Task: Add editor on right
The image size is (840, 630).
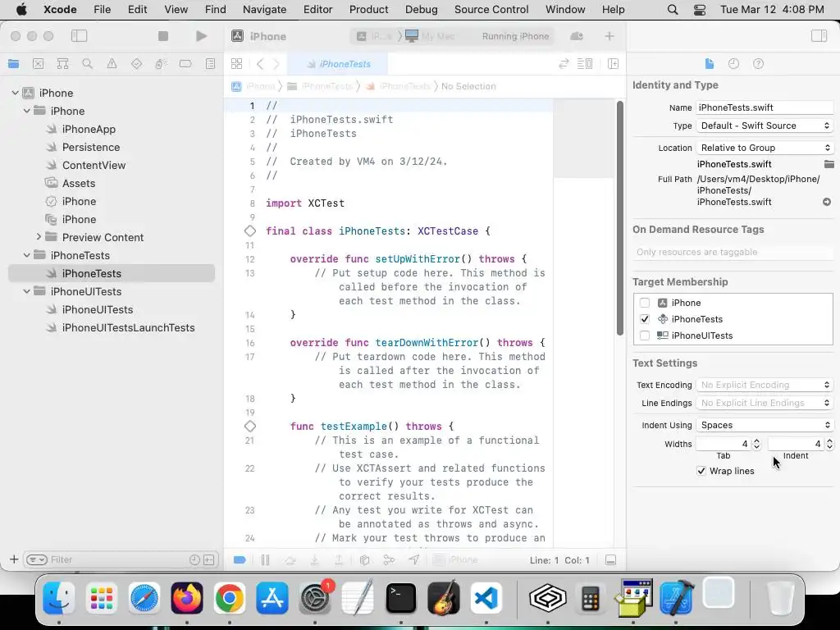Action: coord(614,64)
